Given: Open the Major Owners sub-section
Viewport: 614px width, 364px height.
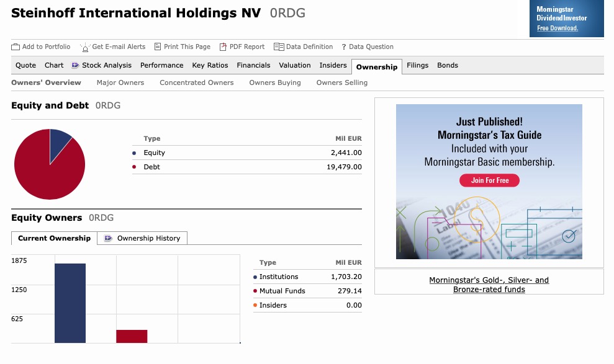Looking at the screenshot, I should tap(120, 82).
